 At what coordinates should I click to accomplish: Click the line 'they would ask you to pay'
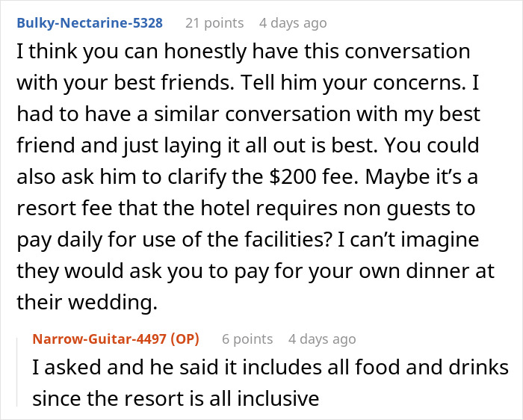click(256, 271)
